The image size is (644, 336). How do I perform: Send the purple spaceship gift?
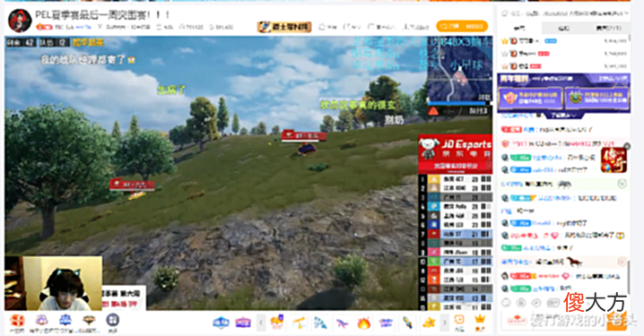(x=386, y=323)
